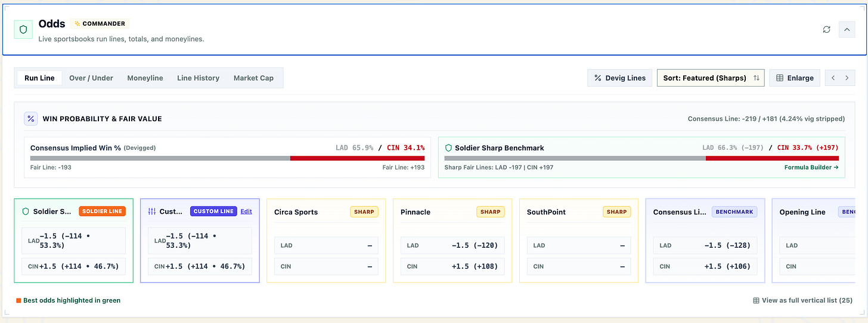Click the Enlarge table button
Image resolution: width=868 pixels, height=323 pixels.
coord(795,78)
